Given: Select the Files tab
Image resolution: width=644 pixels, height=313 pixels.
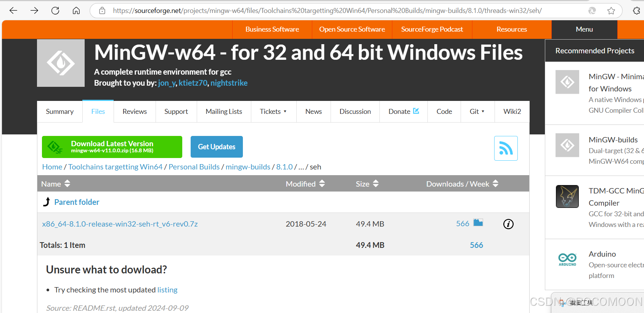Looking at the screenshot, I should point(98,112).
